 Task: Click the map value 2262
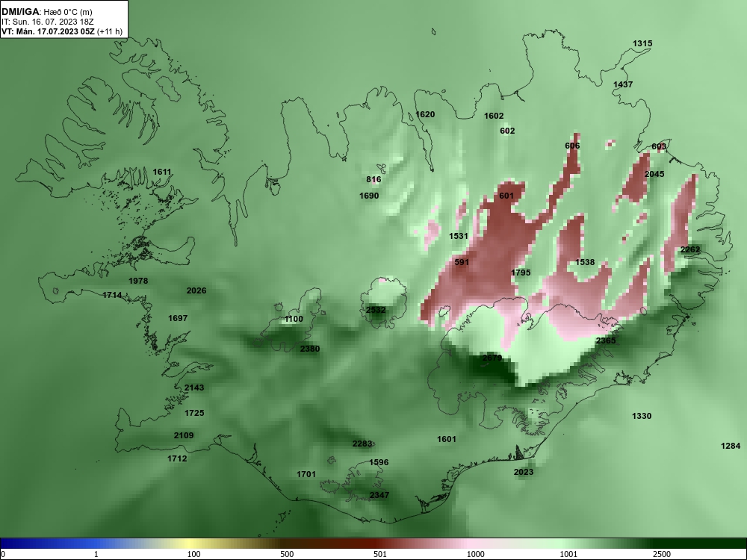689,249
